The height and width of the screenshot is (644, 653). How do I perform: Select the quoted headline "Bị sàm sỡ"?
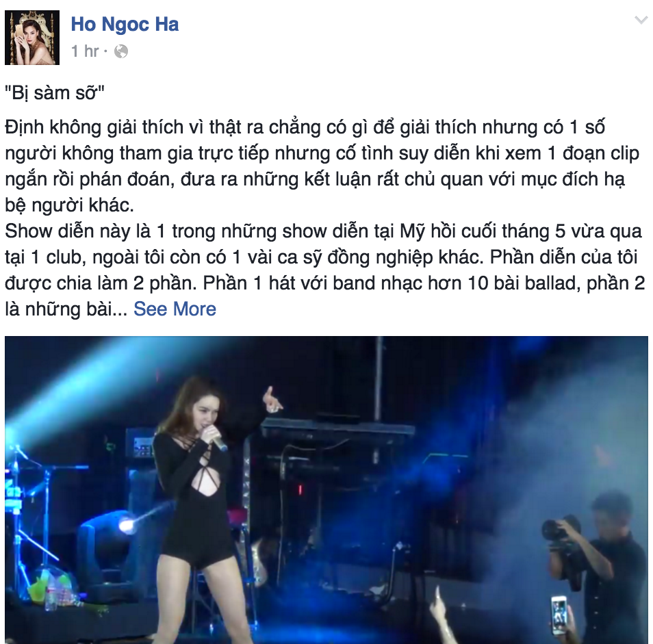pos(55,93)
